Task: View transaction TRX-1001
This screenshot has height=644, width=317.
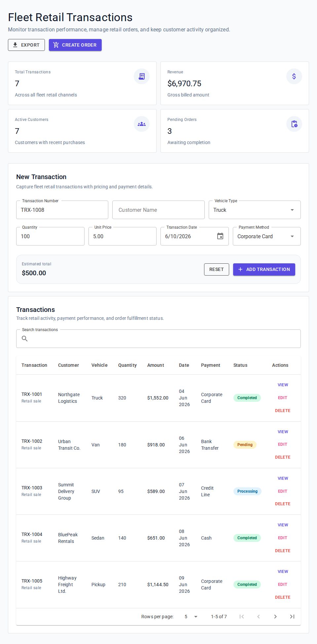Action: (x=283, y=385)
